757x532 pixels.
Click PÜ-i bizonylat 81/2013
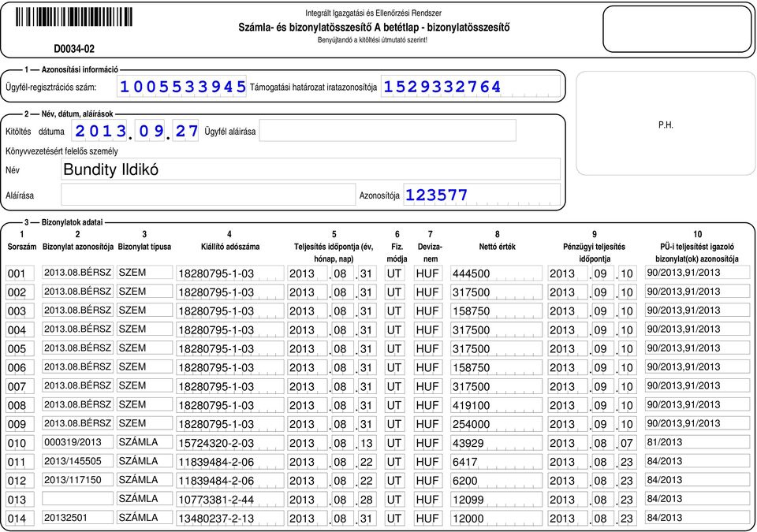[x=698, y=442]
